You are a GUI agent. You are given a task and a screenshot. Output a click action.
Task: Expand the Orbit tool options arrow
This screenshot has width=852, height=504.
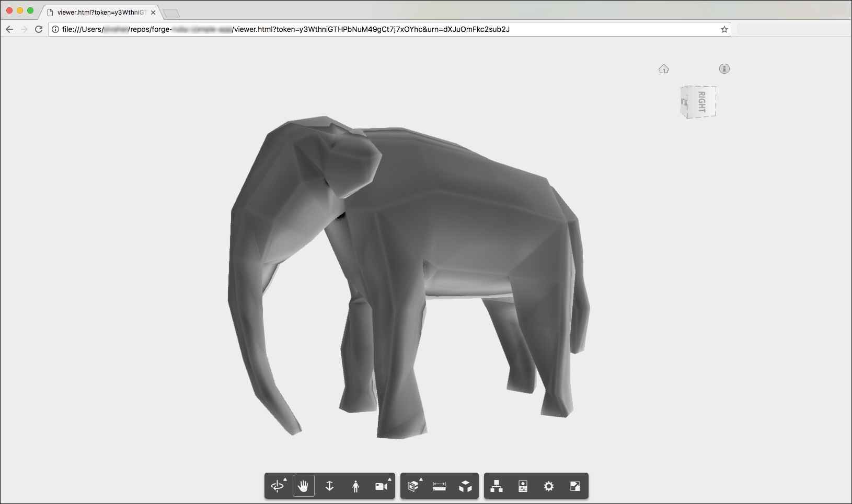[285, 479]
